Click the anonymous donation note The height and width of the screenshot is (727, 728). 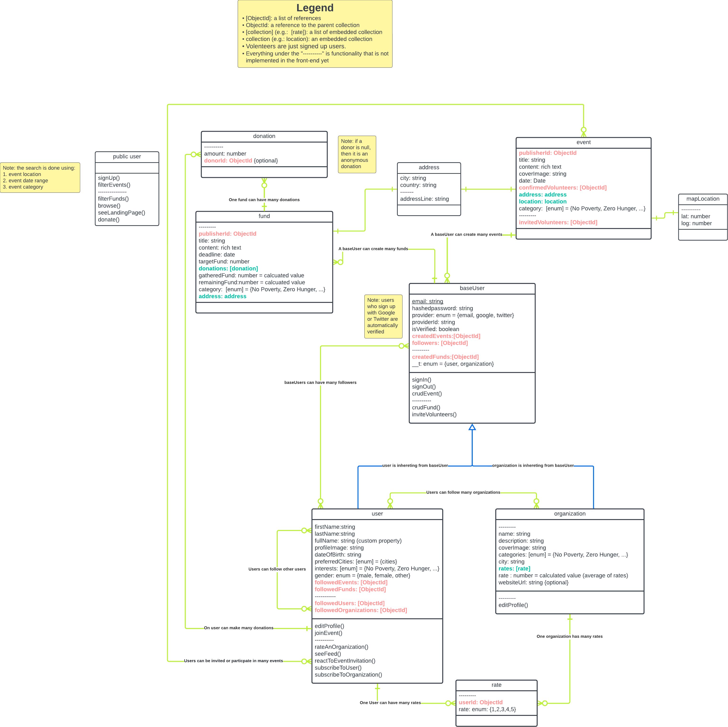[357, 154]
